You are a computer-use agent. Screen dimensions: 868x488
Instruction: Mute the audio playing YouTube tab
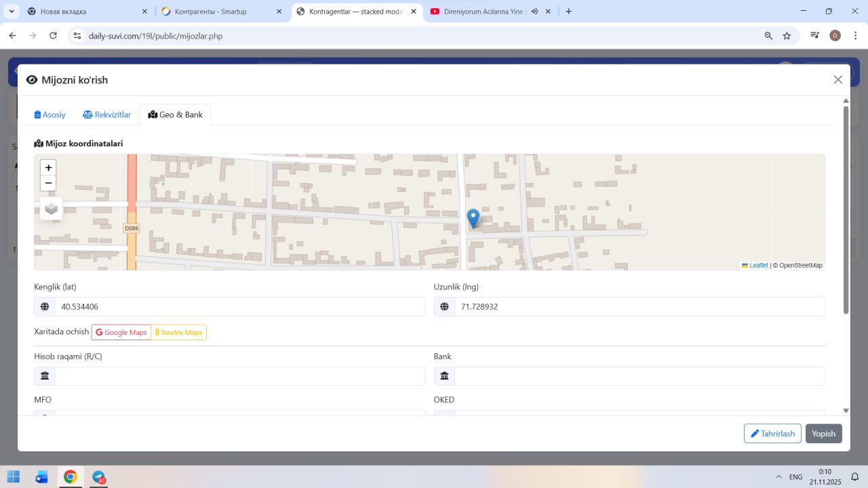534,12
